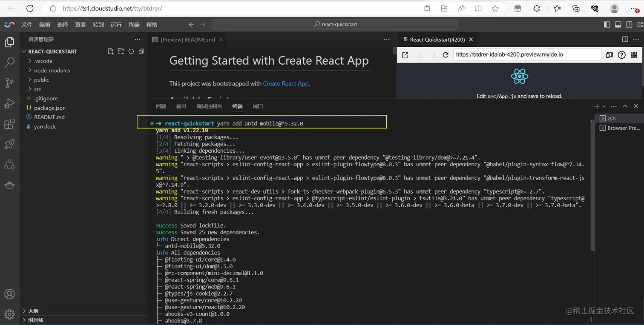This screenshot has height=325, width=644.
Task: Open the preview help question mark icon
Action: click(x=621, y=55)
